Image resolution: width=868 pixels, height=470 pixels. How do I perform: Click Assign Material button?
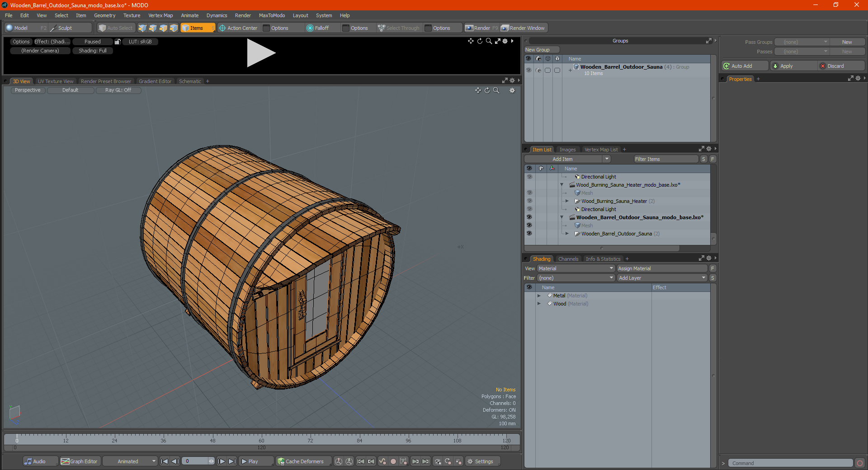(x=662, y=268)
